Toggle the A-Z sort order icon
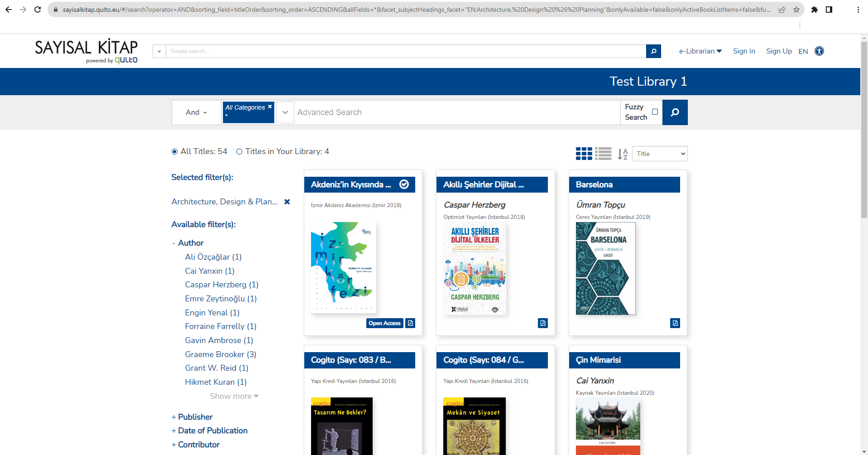Viewport: 868px width, 455px height. point(623,154)
